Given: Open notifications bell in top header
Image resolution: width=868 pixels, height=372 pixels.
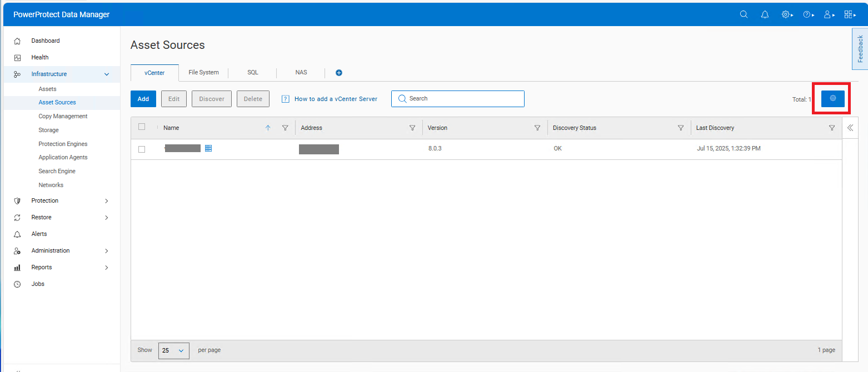Looking at the screenshot, I should click(765, 14).
